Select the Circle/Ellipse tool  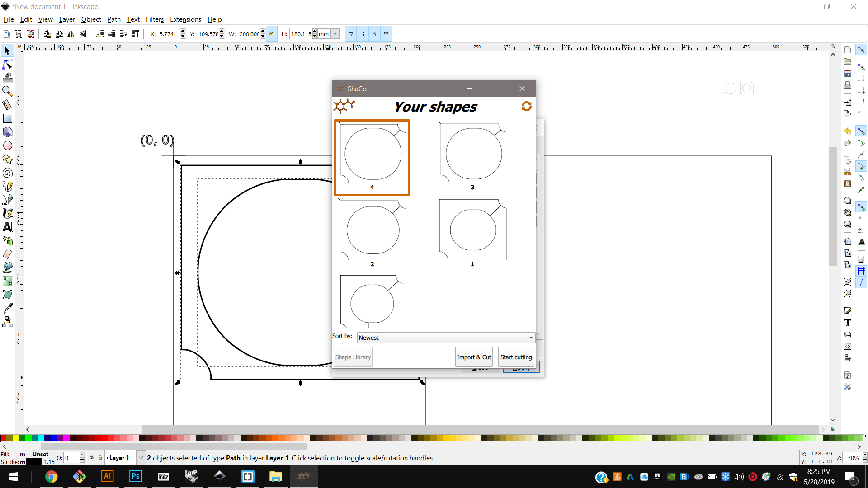(x=7, y=145)
